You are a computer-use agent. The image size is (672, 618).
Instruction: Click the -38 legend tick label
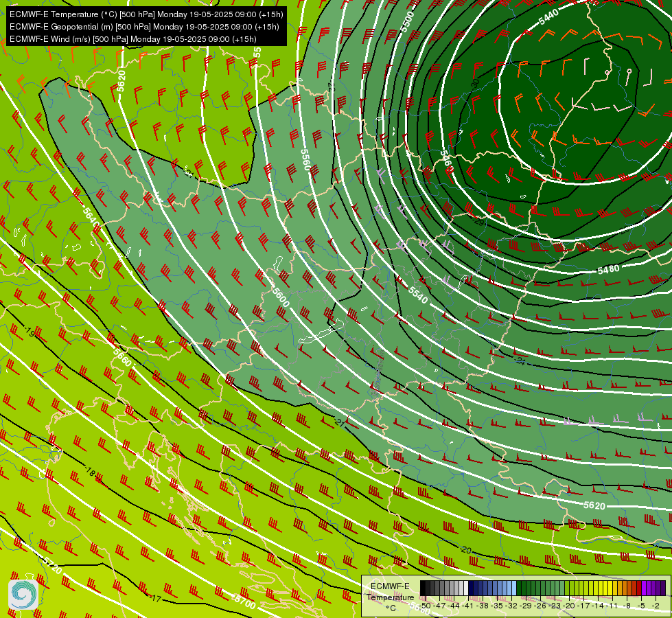click(x=483, y=606)
